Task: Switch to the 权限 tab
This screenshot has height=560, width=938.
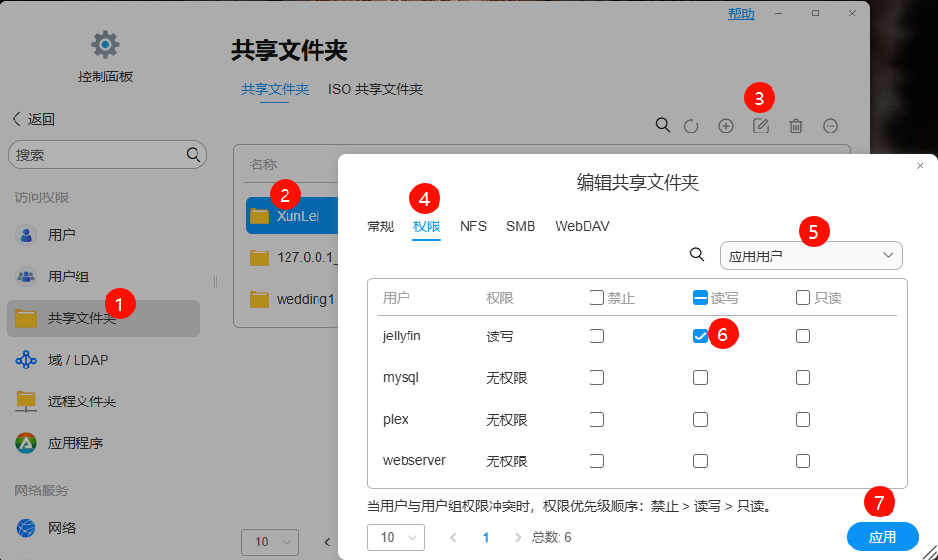Action: [x=427, y=226]
